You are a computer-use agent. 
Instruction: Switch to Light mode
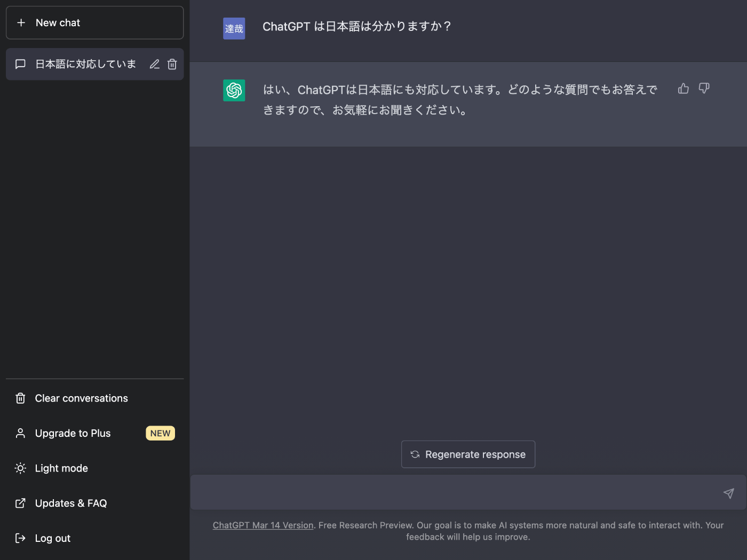click(94, 468)
